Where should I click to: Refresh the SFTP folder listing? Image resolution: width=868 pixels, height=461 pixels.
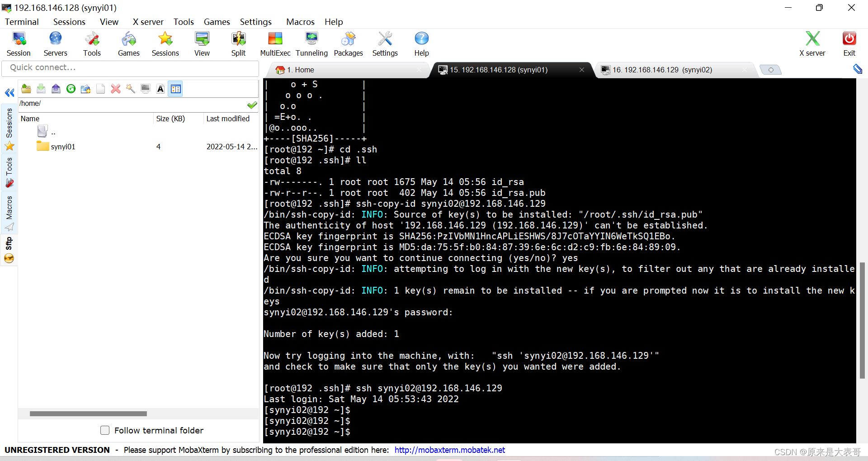(x=71, y=89)
